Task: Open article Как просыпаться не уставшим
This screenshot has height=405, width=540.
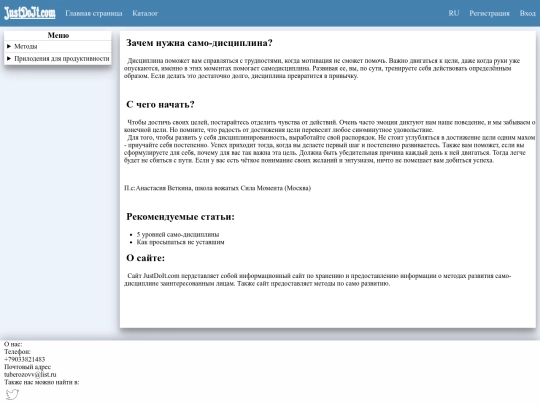Action: point(180,242)
